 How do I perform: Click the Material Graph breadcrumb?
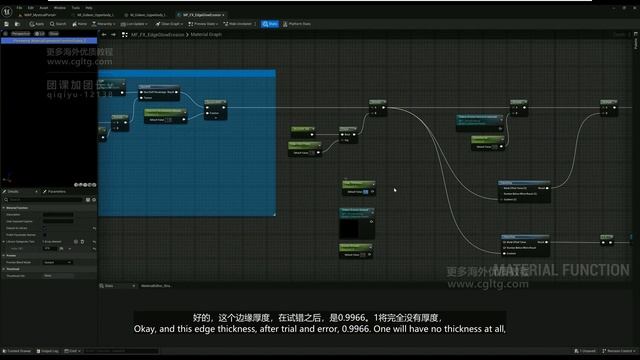[x=206, y=35]
